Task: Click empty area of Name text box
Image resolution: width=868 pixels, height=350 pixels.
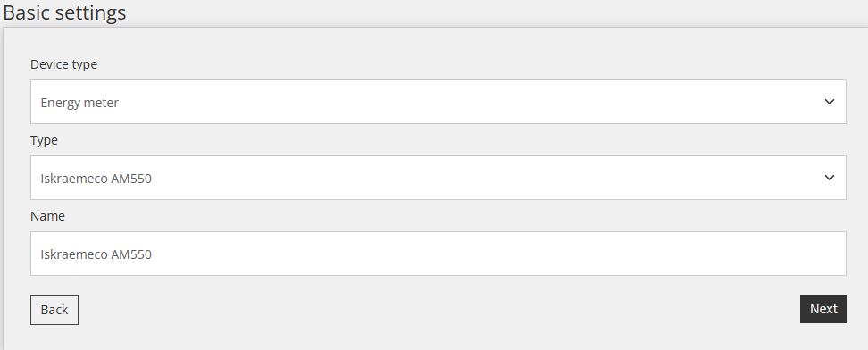Action: (x=498, y=254)
